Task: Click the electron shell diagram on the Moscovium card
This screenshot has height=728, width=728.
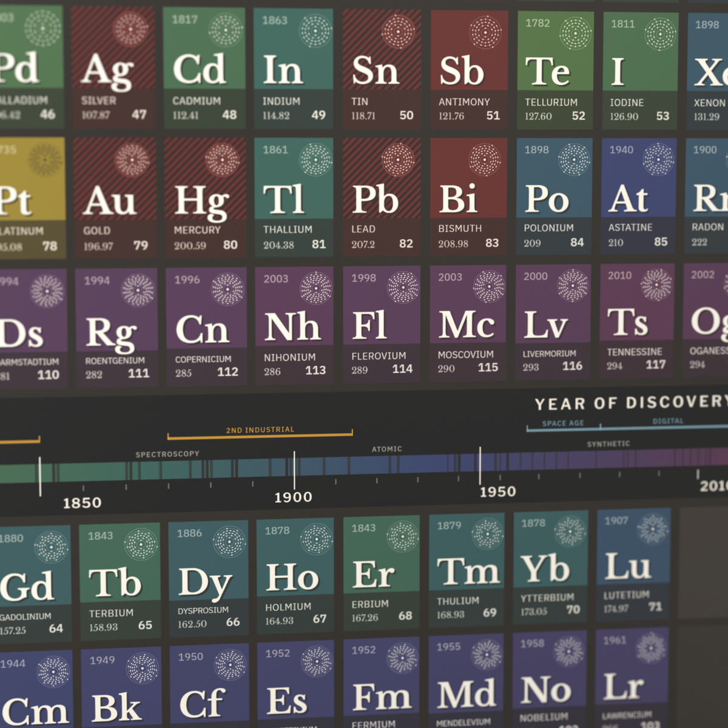Action: [x=489, y=286]
